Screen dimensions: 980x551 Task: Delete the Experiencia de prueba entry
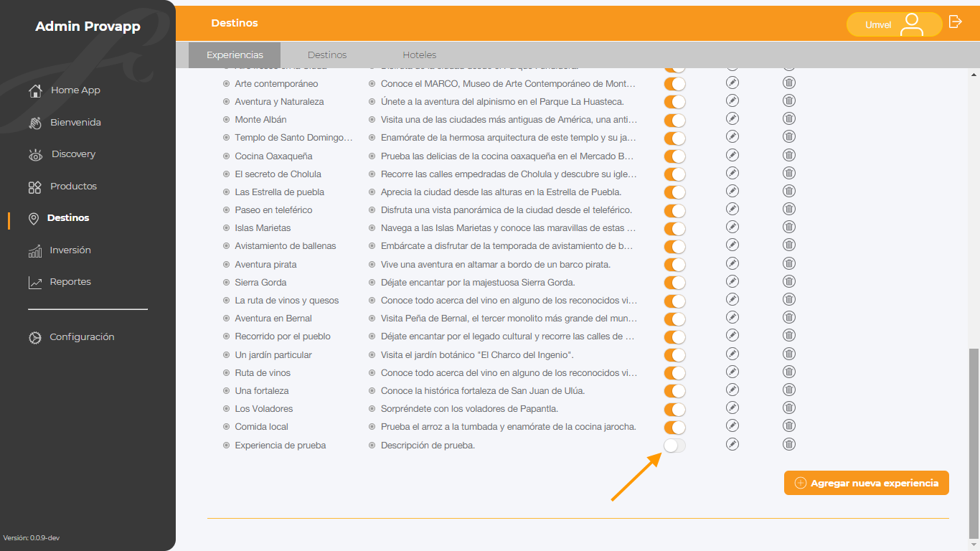789,444
